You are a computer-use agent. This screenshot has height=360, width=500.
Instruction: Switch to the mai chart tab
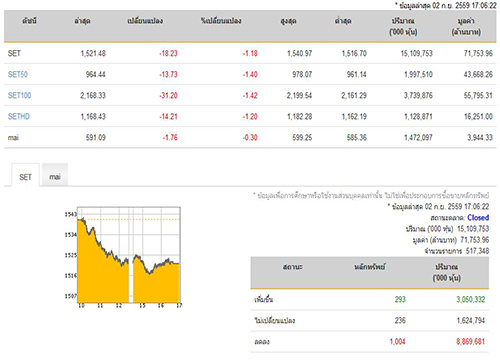point(55,176)
